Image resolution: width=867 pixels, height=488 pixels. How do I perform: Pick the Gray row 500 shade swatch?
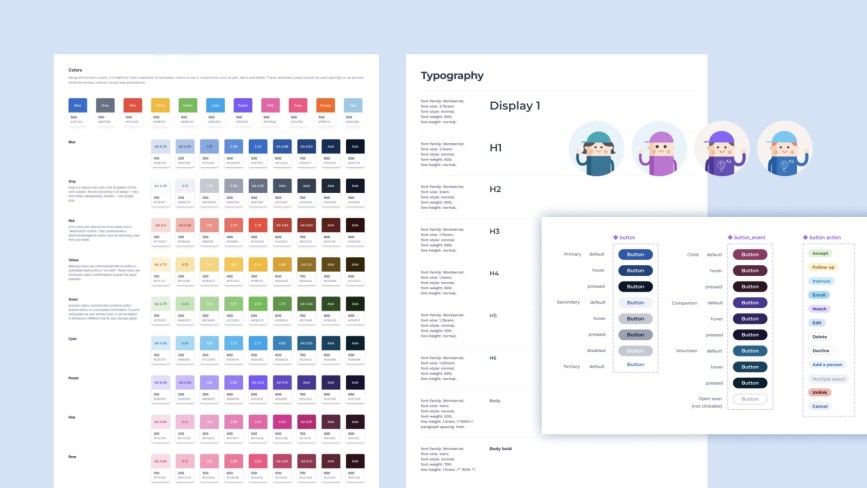pos(258,186)
